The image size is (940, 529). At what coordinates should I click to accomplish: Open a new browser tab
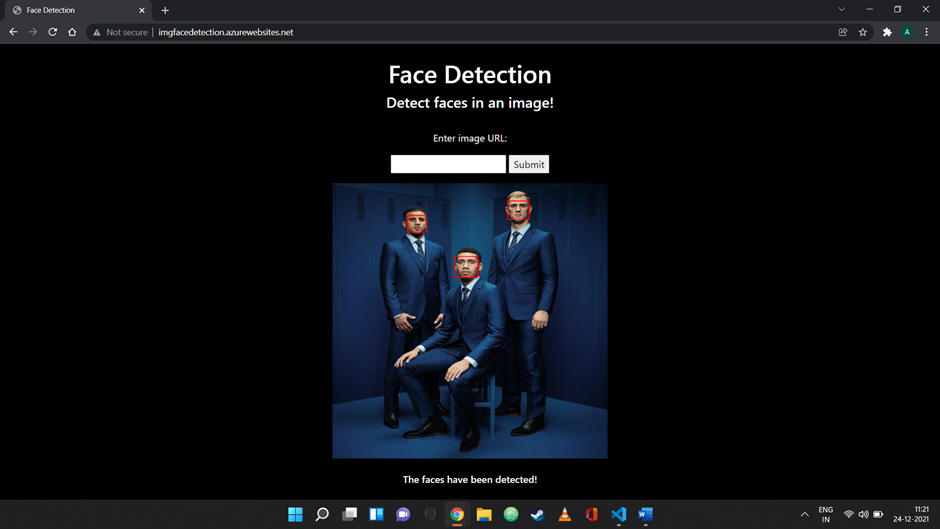[165, 10]
